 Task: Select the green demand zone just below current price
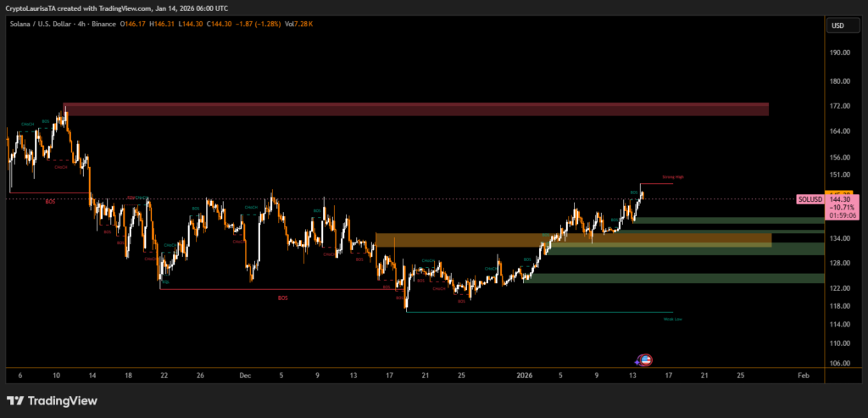pyautogui.click(x=729, y=220)
